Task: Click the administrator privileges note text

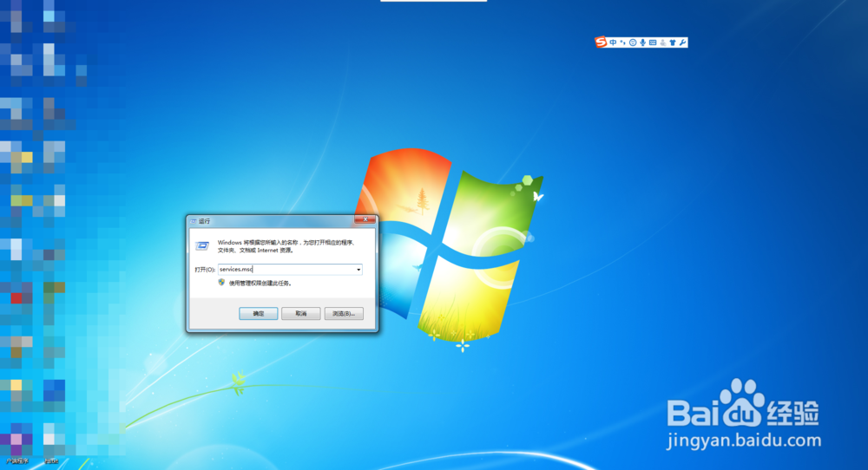Action: pos(260,283)
